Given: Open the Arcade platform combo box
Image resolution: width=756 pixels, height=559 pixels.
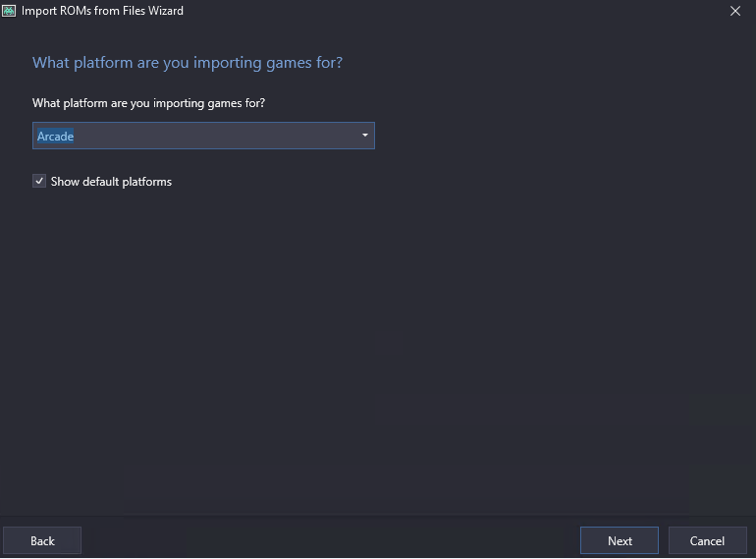Looking at the screenshot, I should (x=203, y=136).
